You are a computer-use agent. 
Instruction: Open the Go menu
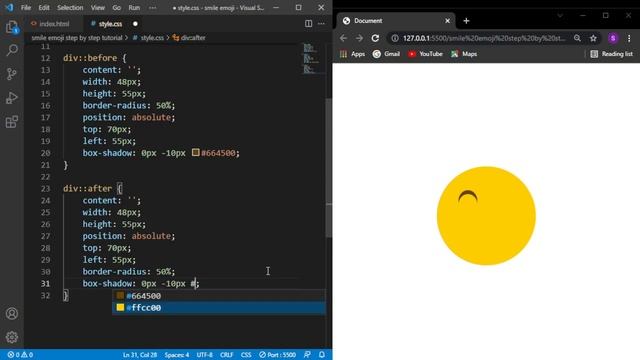pyautogui.click(x=116, y=7)
